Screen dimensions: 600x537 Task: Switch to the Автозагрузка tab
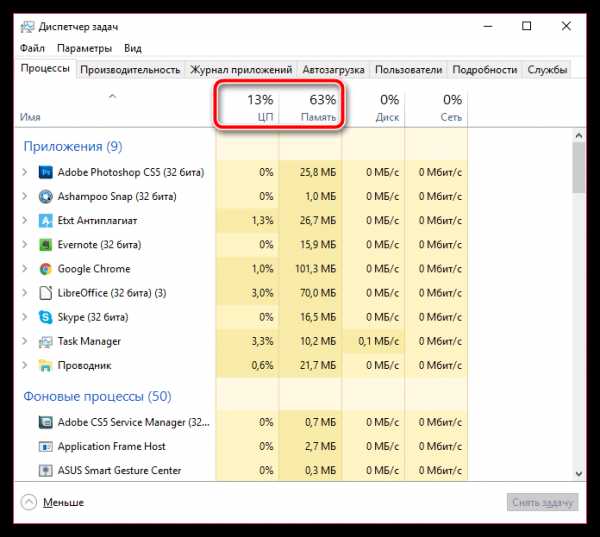coord(333,70)
